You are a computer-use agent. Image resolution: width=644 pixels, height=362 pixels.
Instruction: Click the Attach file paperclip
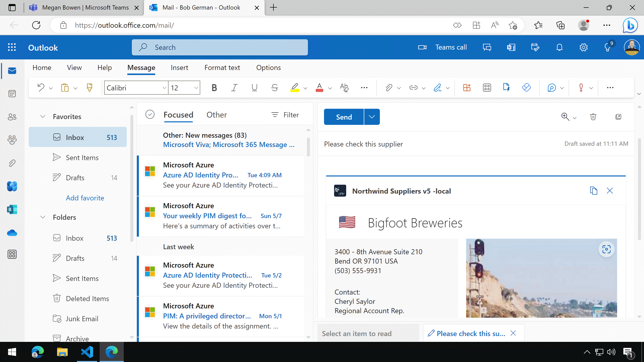[389, 88]
